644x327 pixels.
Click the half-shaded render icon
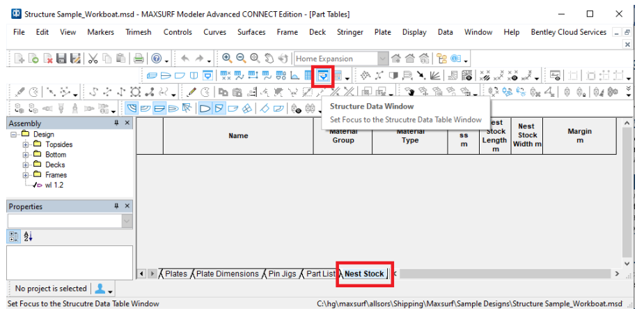[393, 76]
